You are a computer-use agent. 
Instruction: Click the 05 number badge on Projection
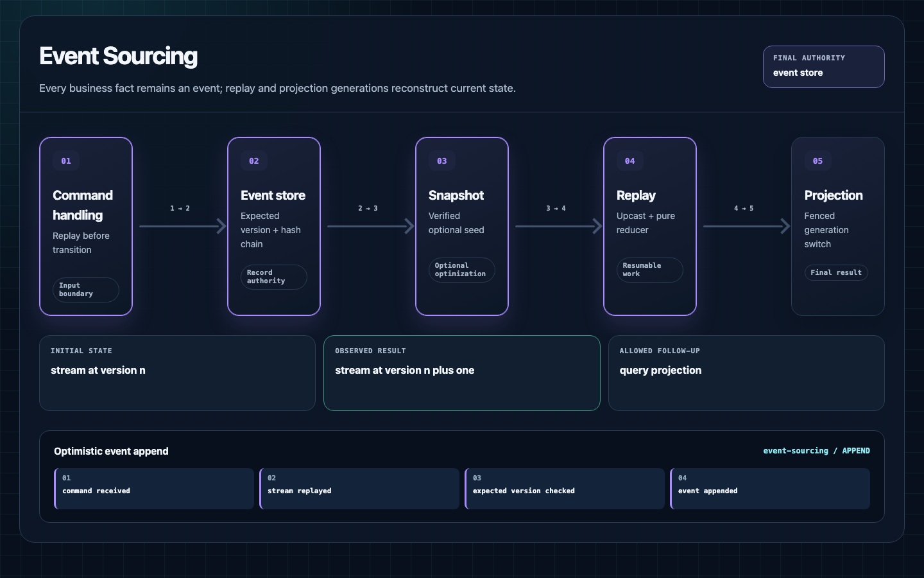tap(817, 161)
